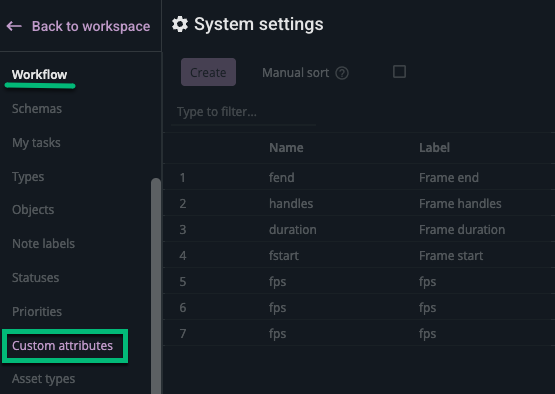The height and width of the screenshot is (394, 555).
Task: Click the Frame handles label cell
Action: pos(460,204)
